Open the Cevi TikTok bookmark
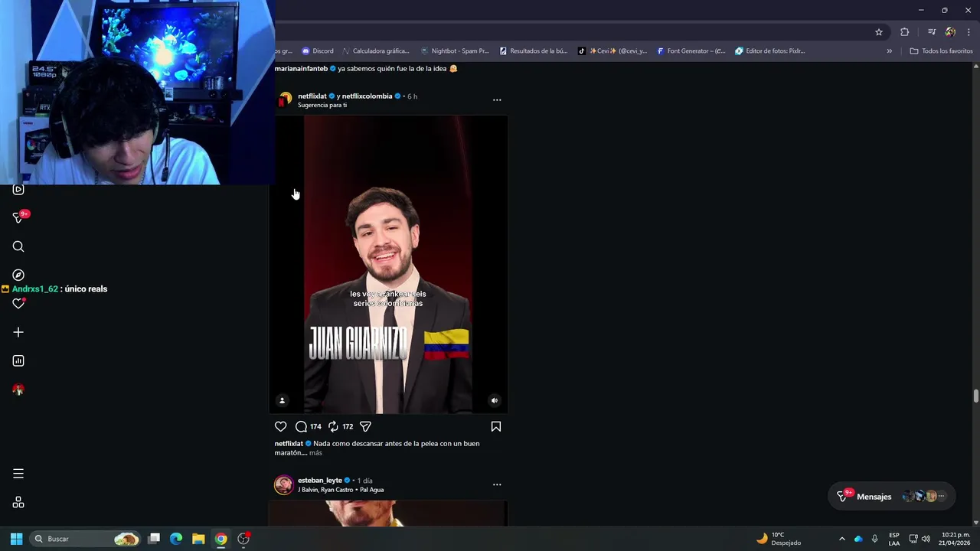 [612, 51]
